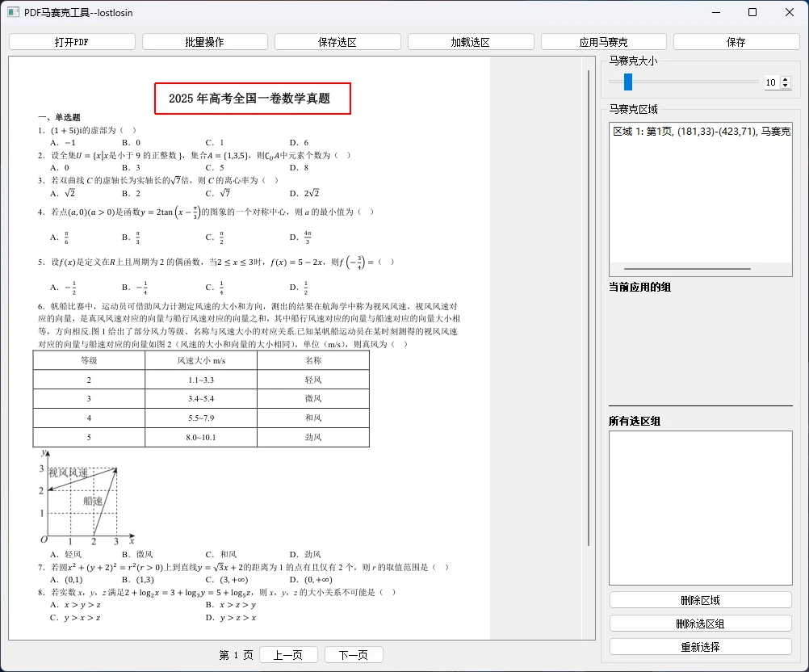Select the 区域 1 entry in 马赛克区域 list
Viewport: 809px width, 672px height.
[x=698, y=131]
